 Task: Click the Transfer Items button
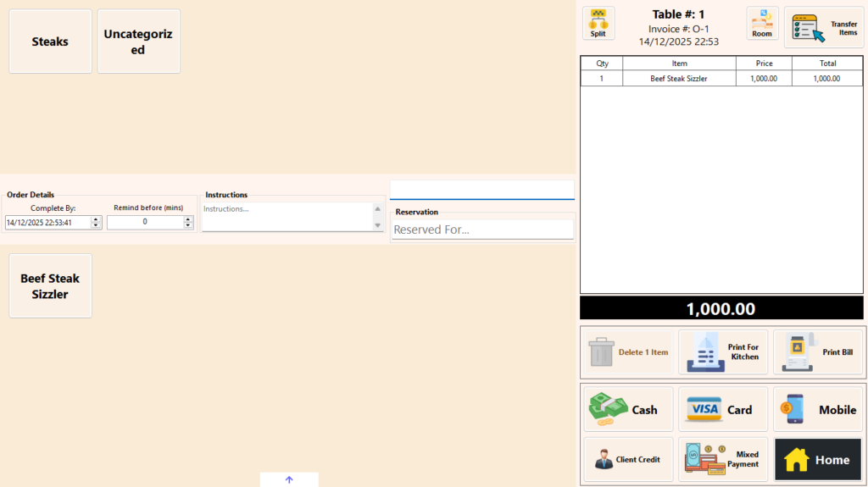823,27
